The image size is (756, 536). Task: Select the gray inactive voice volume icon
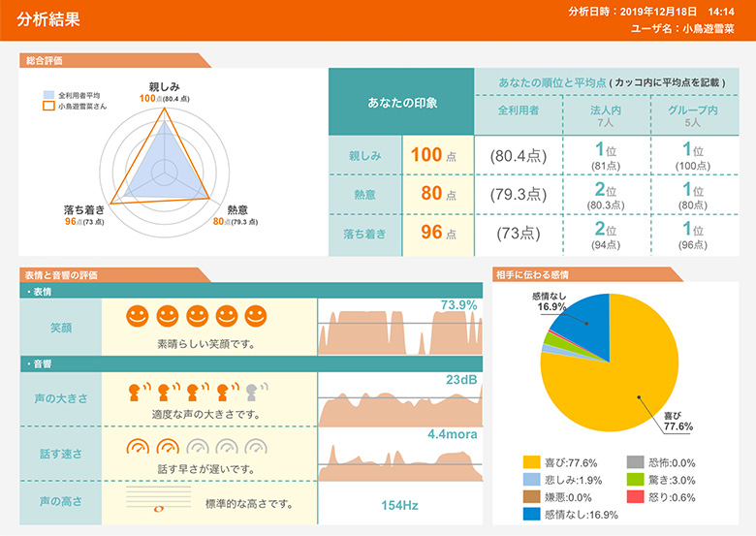click(x=254, y=392)
